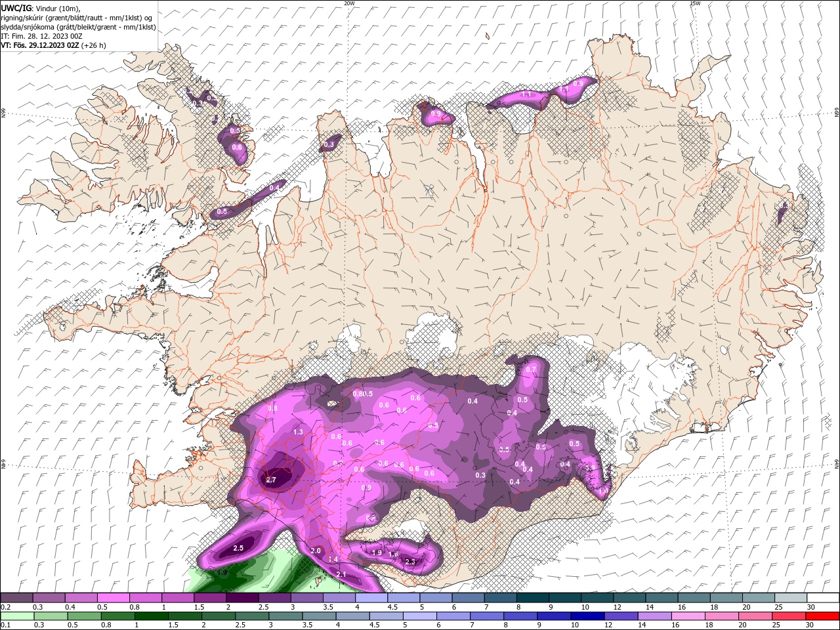Click the '1.4' precipitation value on map

[333, 559]
